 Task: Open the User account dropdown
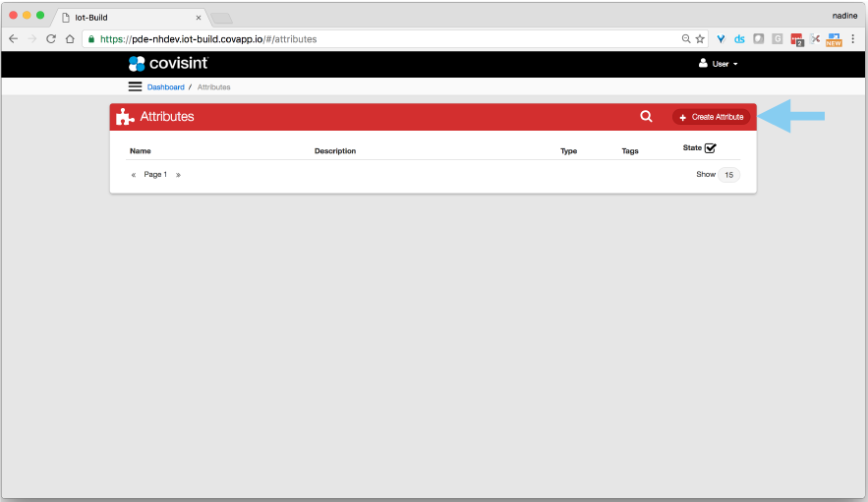tap(718, 64)
